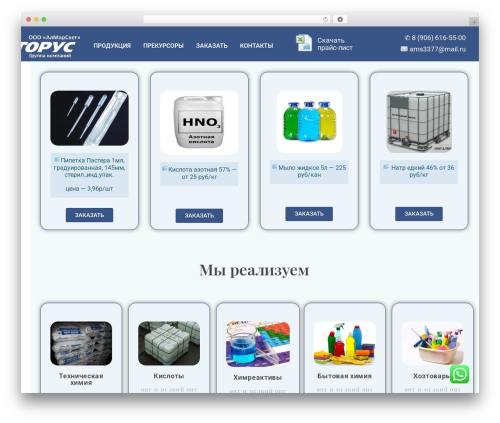Open the ПРЕКУРСОРЫ menu item
The height and width of the screenshot is (423, 500).
pos(163,46)
